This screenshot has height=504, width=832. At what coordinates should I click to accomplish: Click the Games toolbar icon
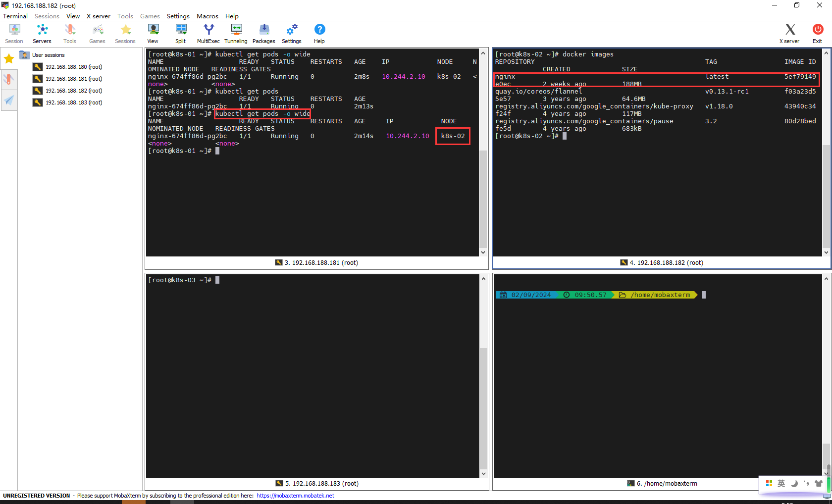[97, 34]
